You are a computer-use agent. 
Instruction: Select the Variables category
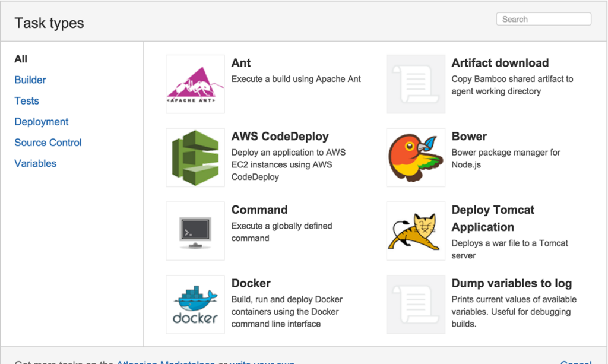tap(35, 163)
